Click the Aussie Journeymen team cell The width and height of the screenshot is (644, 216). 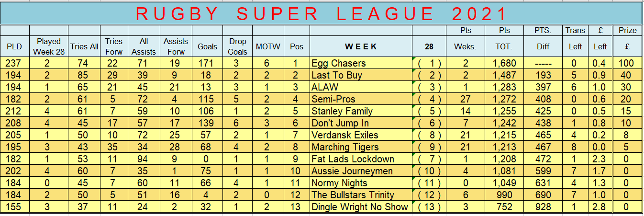coord(361,171)
